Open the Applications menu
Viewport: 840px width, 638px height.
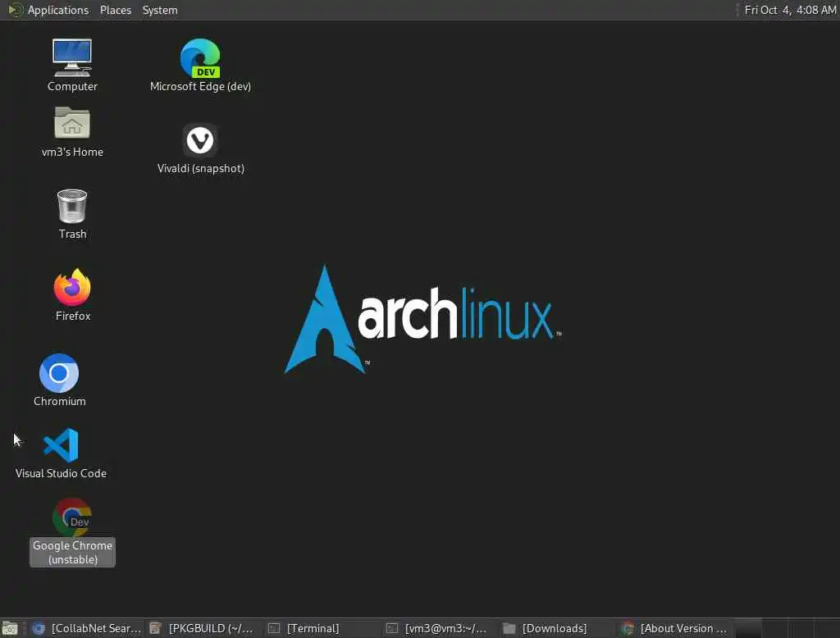point(58,10)
